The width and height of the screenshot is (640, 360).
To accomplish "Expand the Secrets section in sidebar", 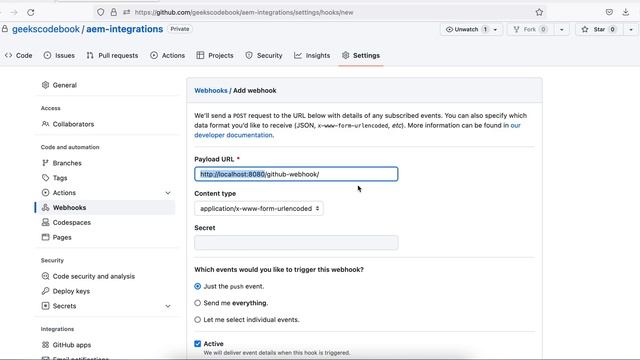I will point(168,306).
